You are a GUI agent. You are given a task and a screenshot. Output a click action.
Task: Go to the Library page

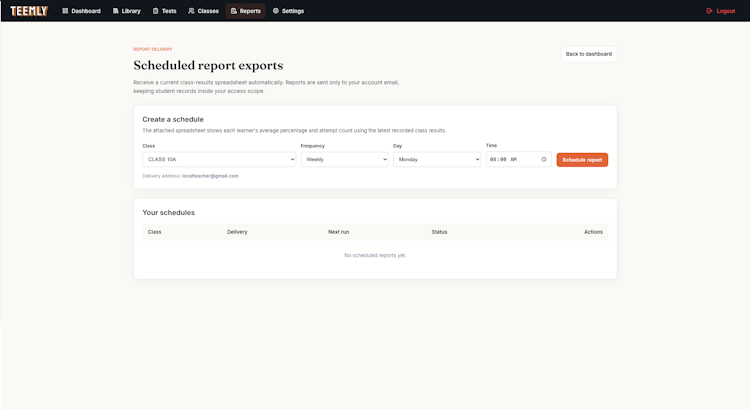coord(127,11)
